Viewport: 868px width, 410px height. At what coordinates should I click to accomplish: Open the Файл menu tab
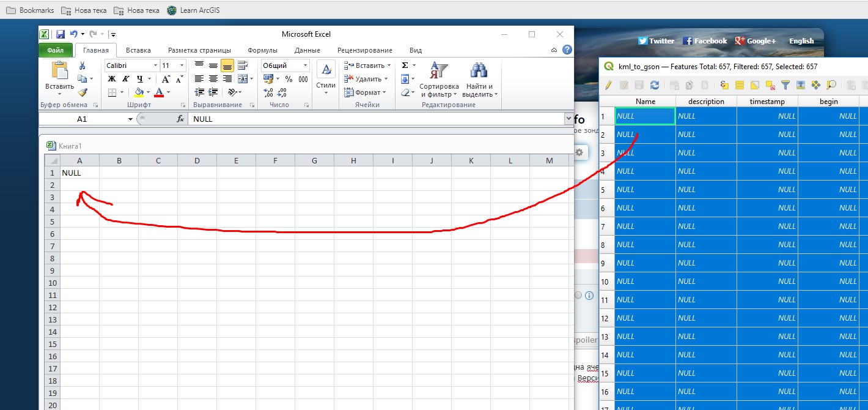[x=56, y=50]
